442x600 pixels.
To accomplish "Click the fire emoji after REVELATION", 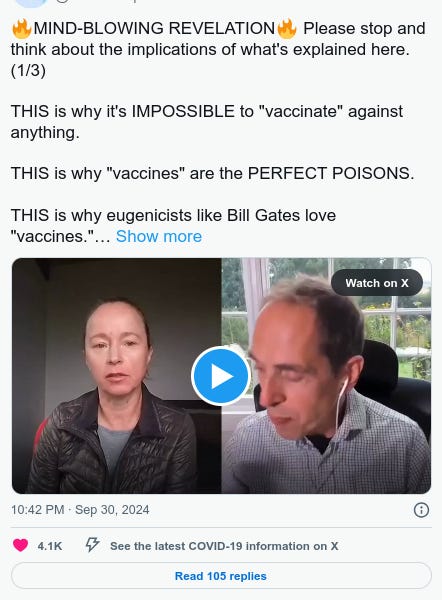I will click(287, 29).
